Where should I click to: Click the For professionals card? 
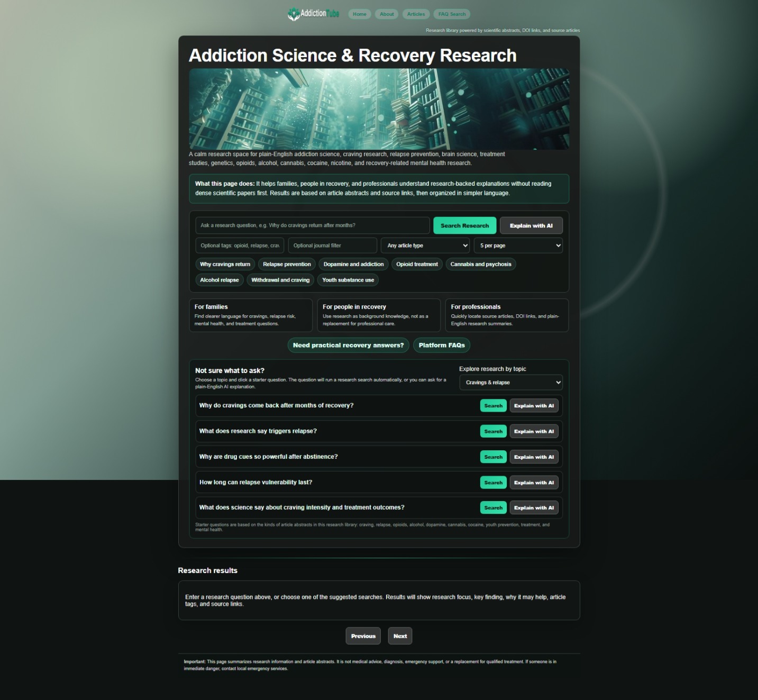507,315
